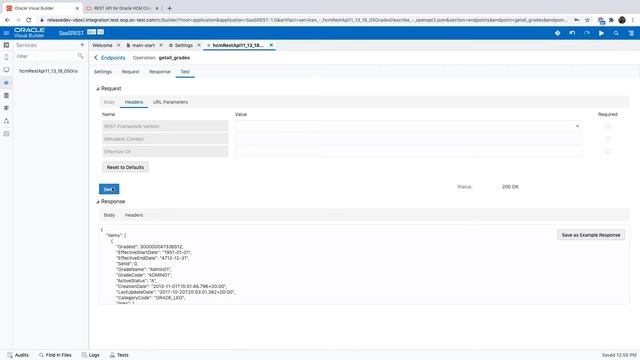Click Metadata-Context value input field
The height and width of the screenshot is (360, 640).
[x=408, y=139]
